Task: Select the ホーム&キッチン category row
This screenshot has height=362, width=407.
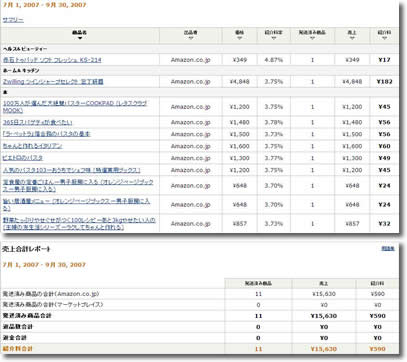Action: 200,71
